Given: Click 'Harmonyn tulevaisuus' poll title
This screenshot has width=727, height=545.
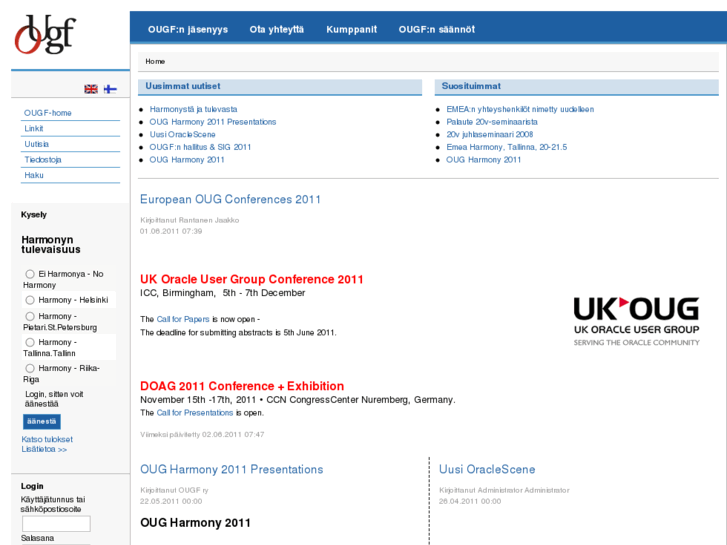Looking at the screenshot, I should 51,244.
